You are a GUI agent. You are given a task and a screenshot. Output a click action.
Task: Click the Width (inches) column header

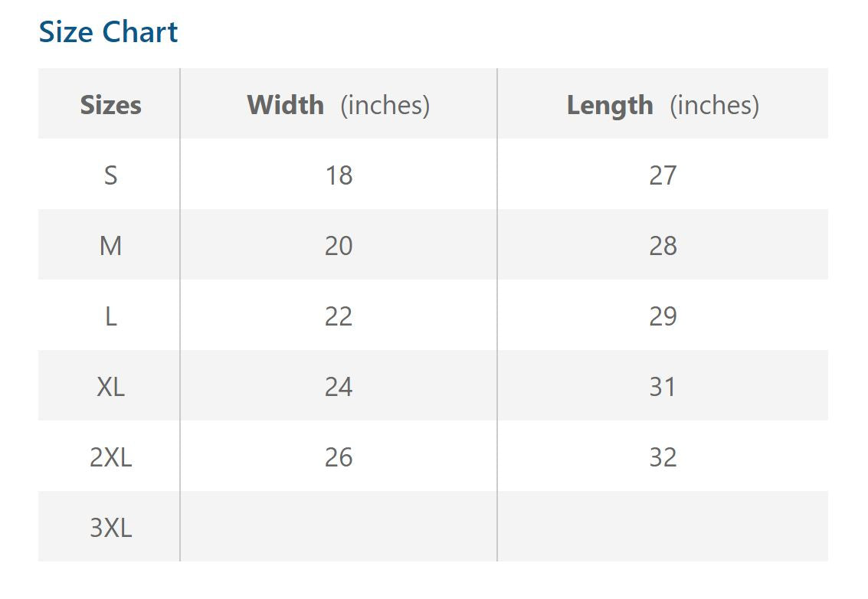point(338,105)
